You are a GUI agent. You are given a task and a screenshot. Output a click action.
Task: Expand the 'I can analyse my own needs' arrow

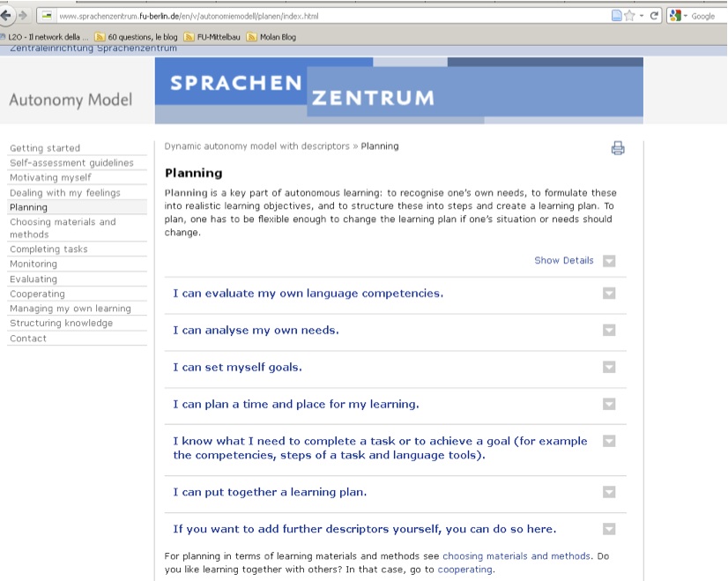tap(609, 331)
